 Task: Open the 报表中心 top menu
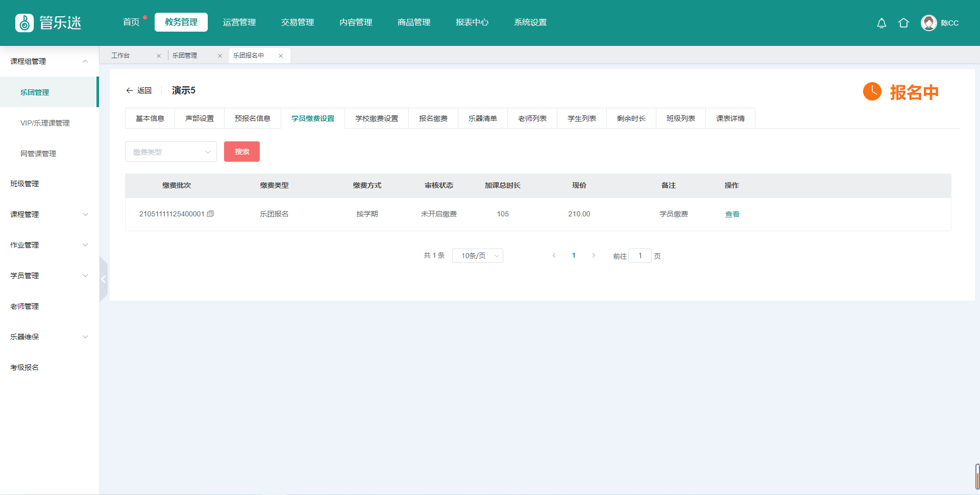pos(472,22)
